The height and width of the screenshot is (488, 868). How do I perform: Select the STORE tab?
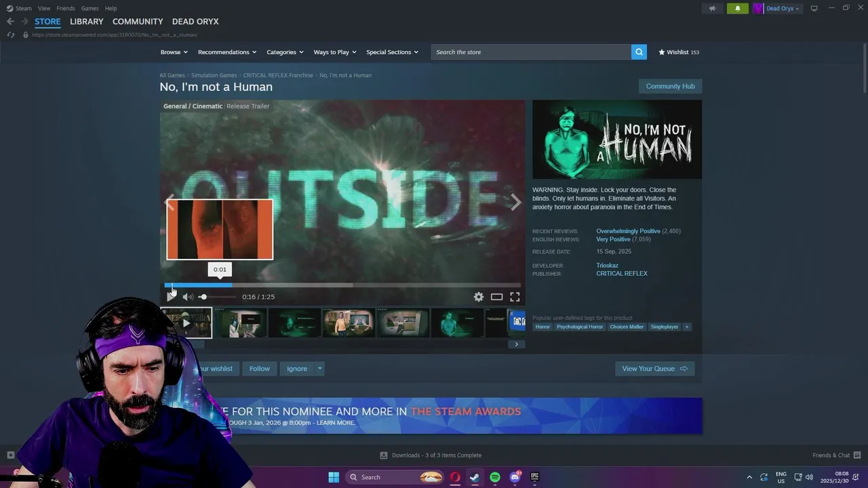click(47, 22)
